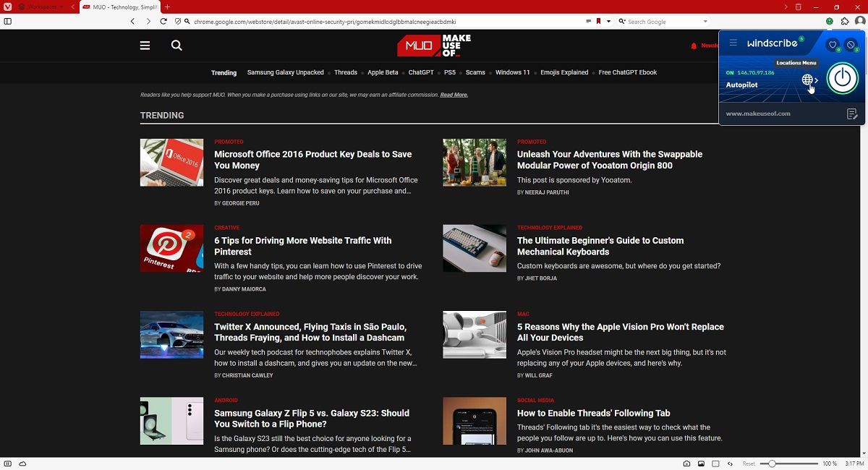Expand the bookmark flag dropdown near the address bar
868x470 pixels.
(608, 21)
